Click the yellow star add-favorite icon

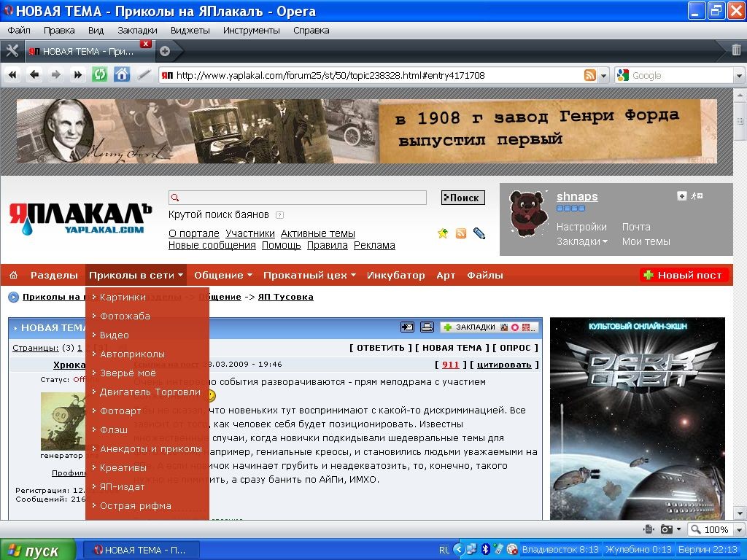pos(442,233)
